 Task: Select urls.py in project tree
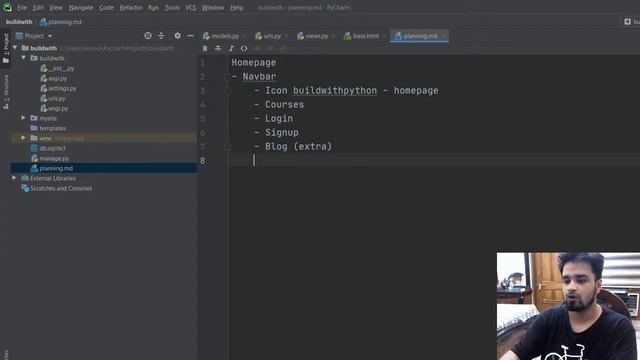pyautogui.click(x=53, y=98)
